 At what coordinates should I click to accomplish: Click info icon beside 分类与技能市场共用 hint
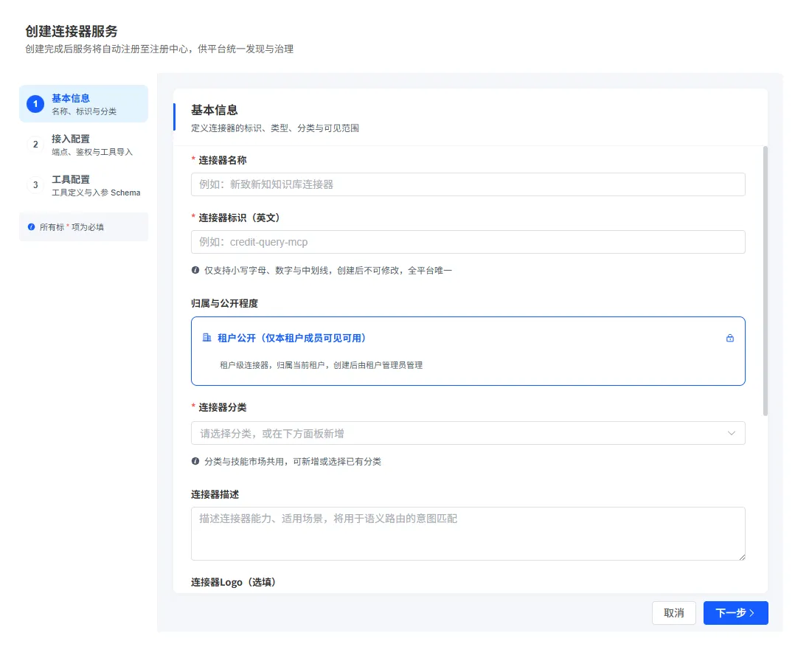click(195, 461)
